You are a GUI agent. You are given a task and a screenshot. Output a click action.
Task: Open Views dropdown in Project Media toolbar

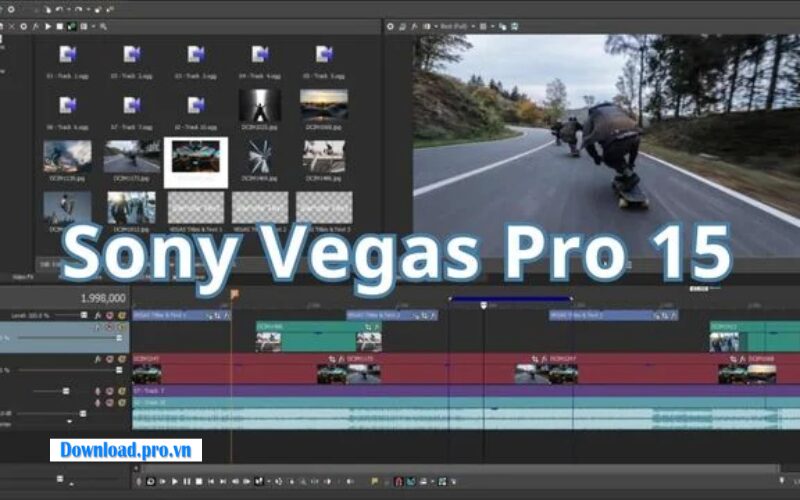tap(93, 27)
